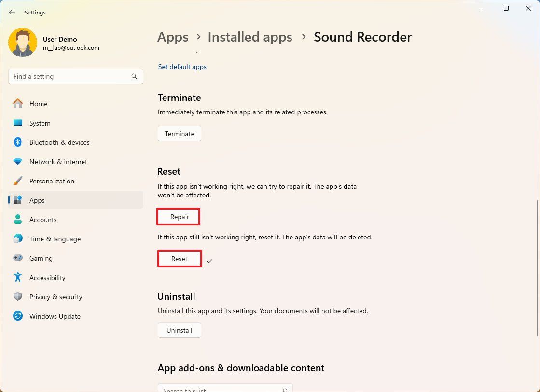Open the Windows Update icon

point(18,316)
